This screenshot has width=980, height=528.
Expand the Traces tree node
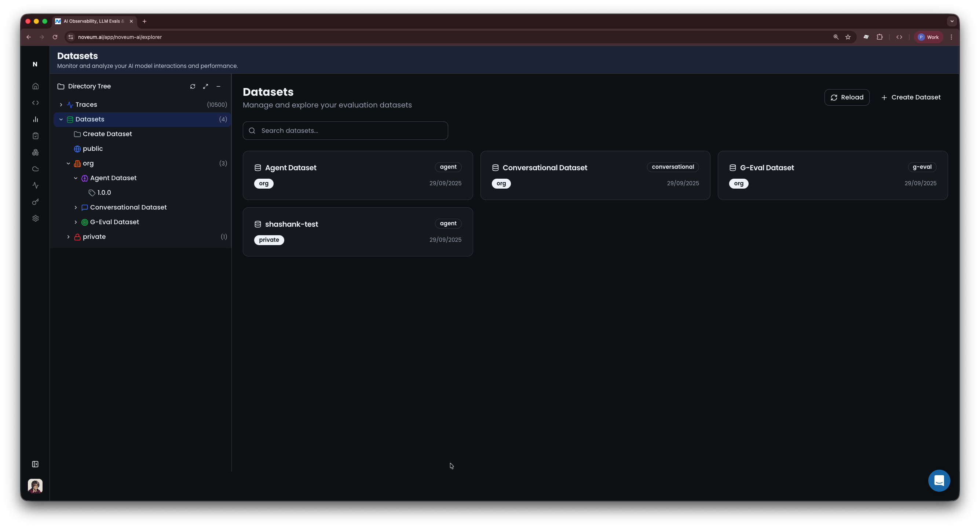coord(61,105)
